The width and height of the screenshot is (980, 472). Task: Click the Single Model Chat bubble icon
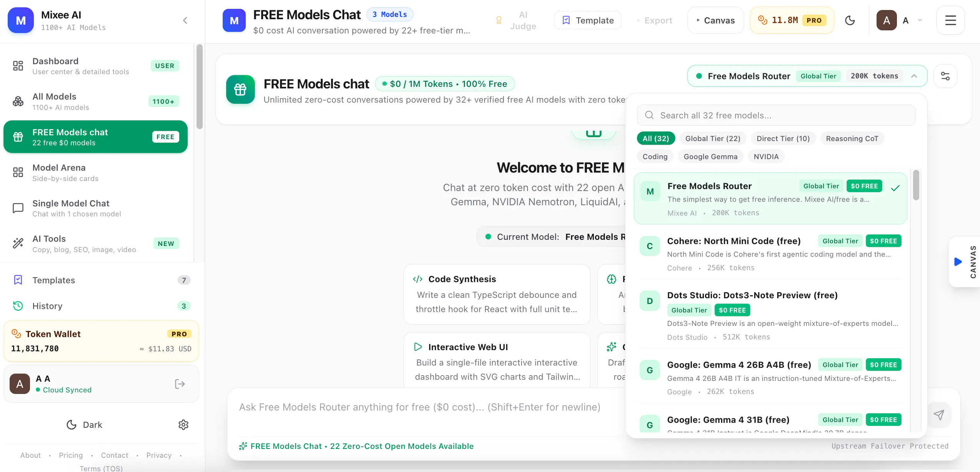[x=18, y=208]
